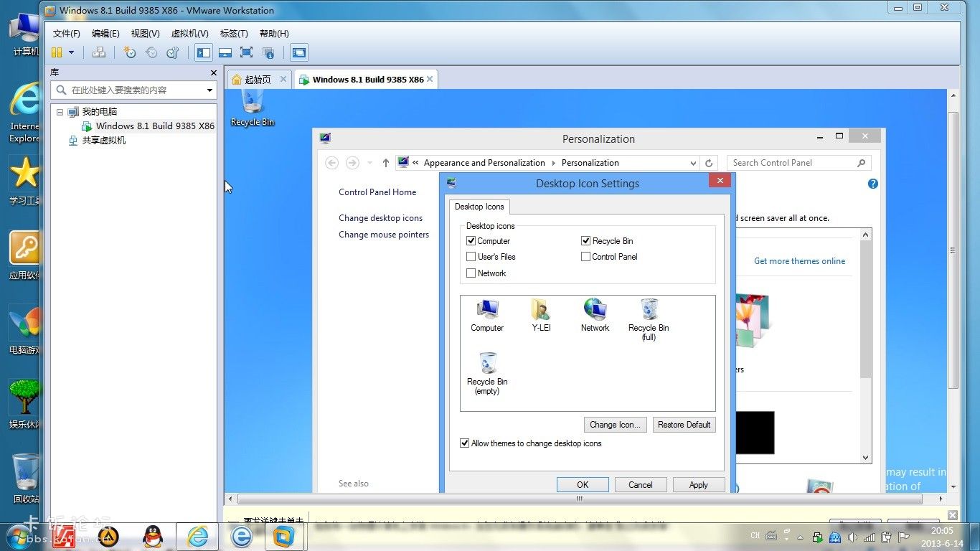The width and height of the screenshot is (980, 551).
Task: Click the Change Icon... button
Action: [x=616, y=425]
